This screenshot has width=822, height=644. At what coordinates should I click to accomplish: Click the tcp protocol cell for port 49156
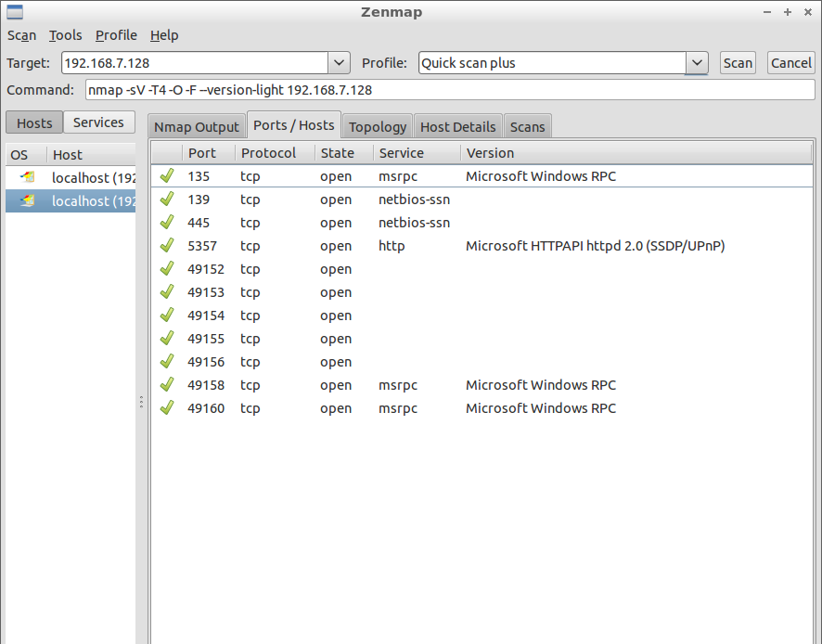tap(250, 362)
